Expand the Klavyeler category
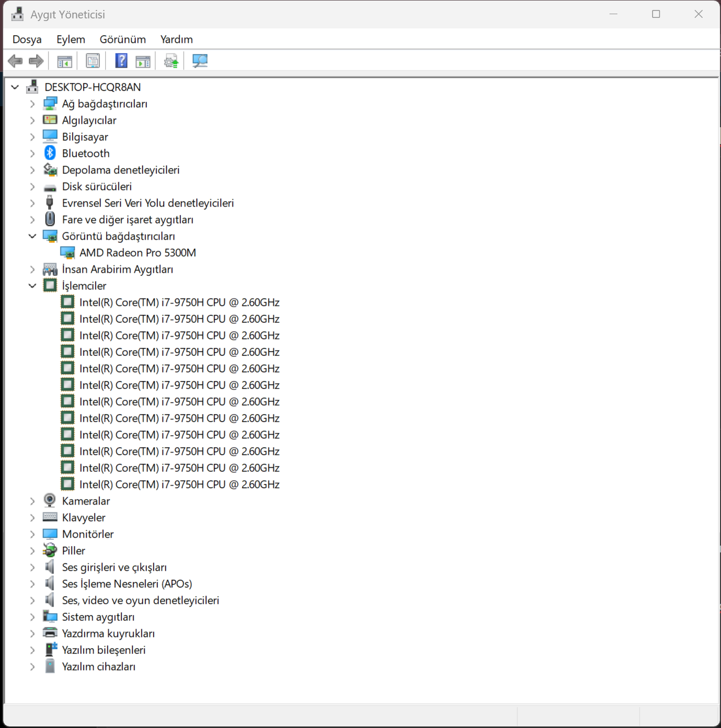Viewport: 721px width, 728px height. (33, 518)
